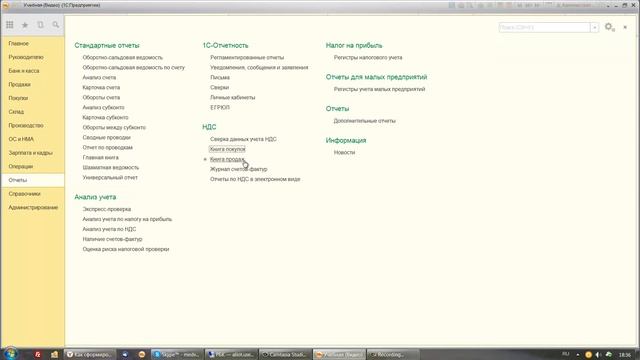Open the Сводные проводки report
640x360 pixels.
click(x=107, y=138)
